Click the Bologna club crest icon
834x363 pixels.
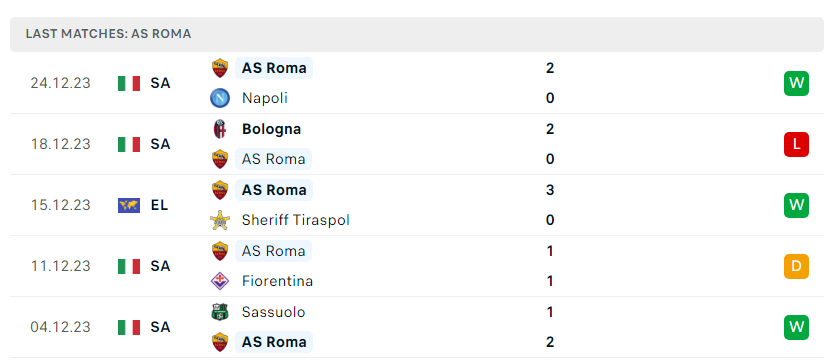pos(220,129)
